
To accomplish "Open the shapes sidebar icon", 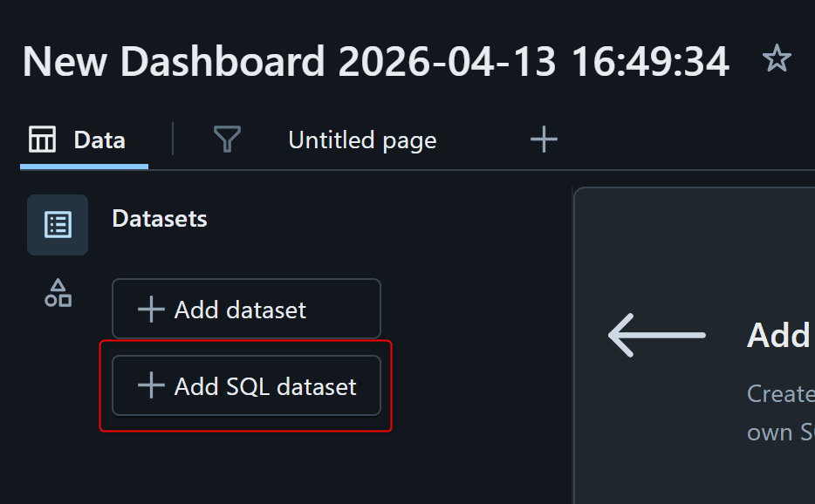I will pos(58,293).
